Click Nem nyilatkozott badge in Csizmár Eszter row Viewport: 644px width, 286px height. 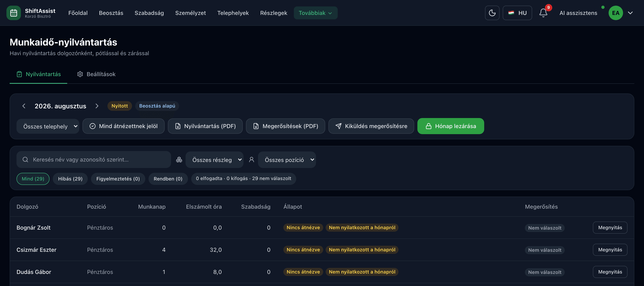tap(362, 250)
